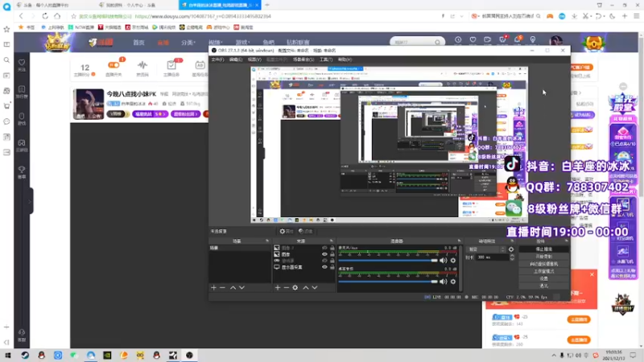Click browser refresh icon
This screenshot has height=362, width=644.
pos(45,16)
